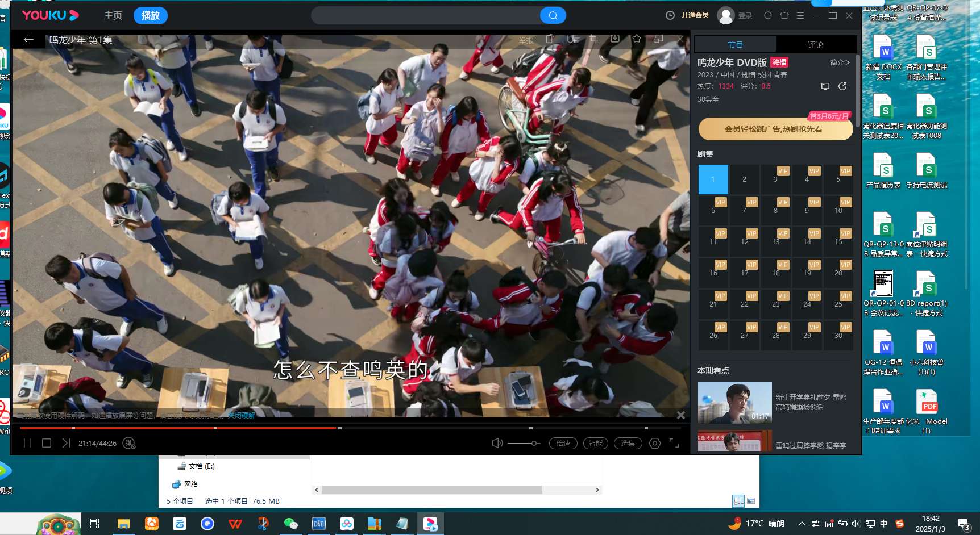Select VIP episode 30
This screenshot has width=980, height=535.
[838, 336]
